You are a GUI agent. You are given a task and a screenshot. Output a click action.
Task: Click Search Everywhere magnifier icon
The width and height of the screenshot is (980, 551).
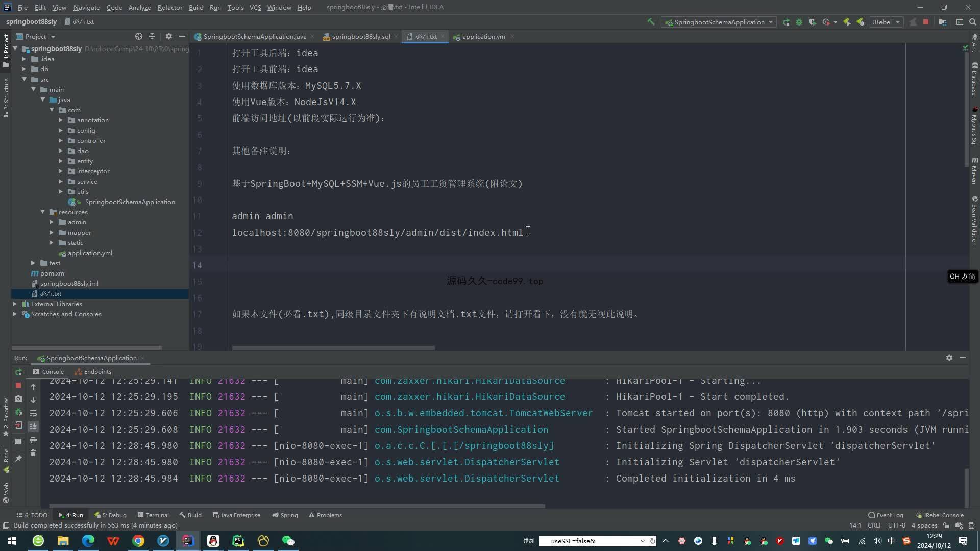[973, 22]
